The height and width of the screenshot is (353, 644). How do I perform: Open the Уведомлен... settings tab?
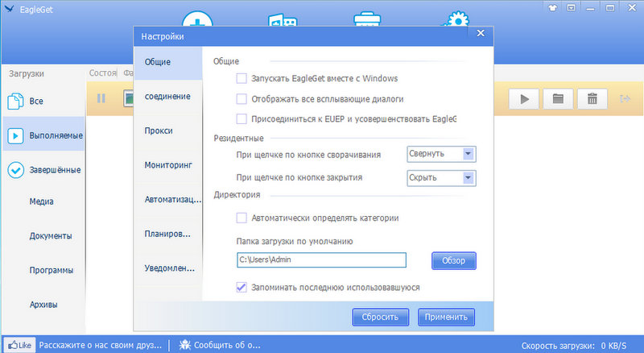click(x=168, y=268)
